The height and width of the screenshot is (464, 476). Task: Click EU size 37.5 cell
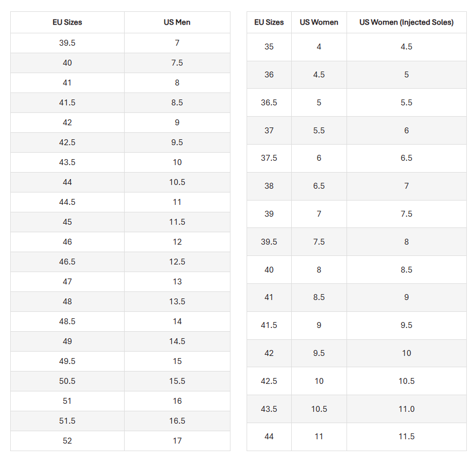(x=269, y=158)
